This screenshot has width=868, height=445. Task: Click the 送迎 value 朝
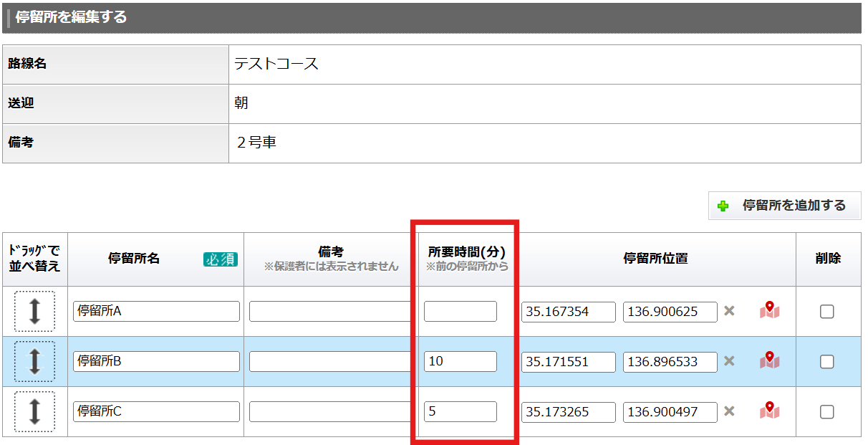pos(241,103)
